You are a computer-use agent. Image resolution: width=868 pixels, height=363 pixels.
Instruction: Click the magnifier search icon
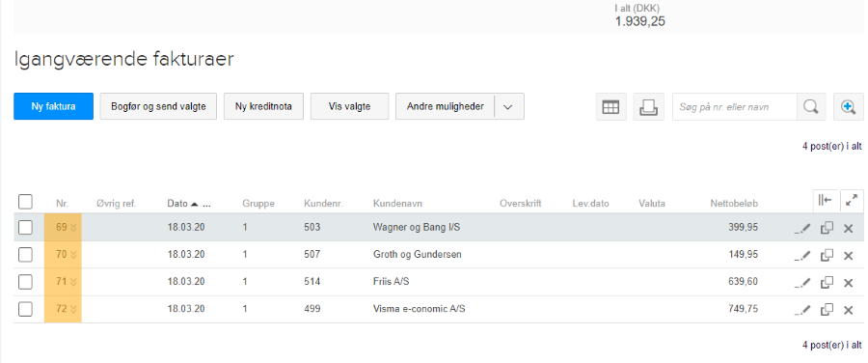(x=811, y=106)
